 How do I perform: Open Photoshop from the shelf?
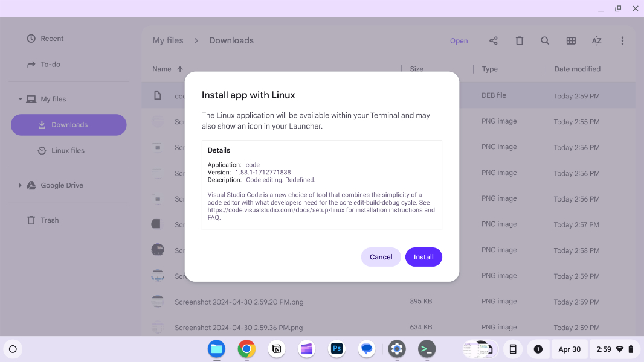pyautogui.click(x=336, y=349)
